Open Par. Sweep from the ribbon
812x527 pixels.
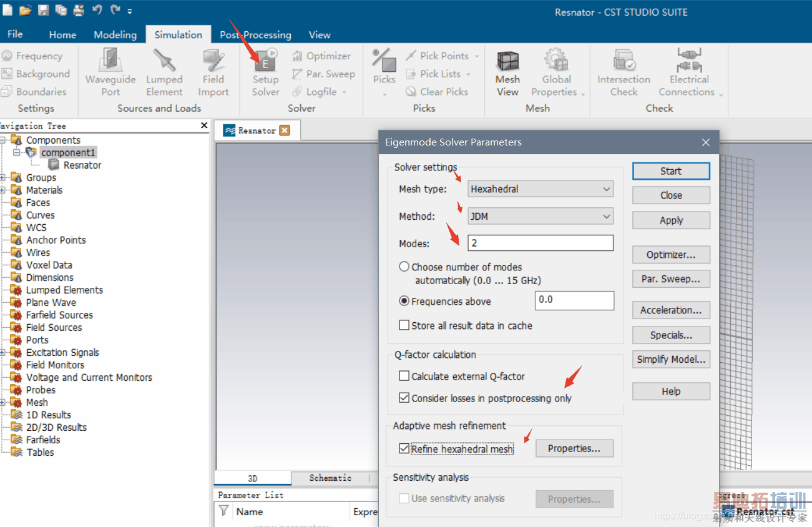coord(323,74)
